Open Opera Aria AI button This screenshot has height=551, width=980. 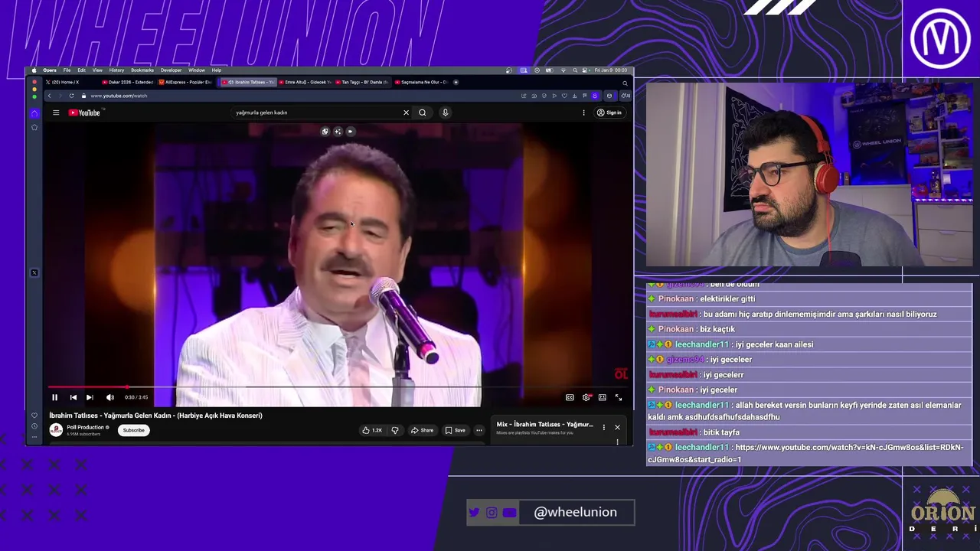tap(626, 96)
